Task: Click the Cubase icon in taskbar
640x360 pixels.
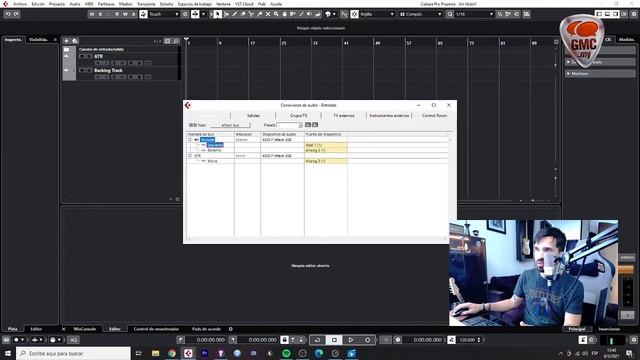Action: coord(188,353)
